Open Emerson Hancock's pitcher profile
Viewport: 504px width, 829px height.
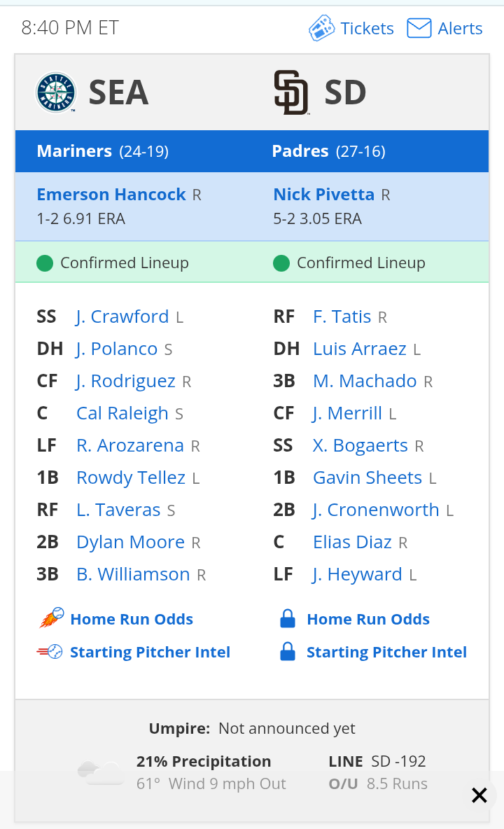point(111,195)
